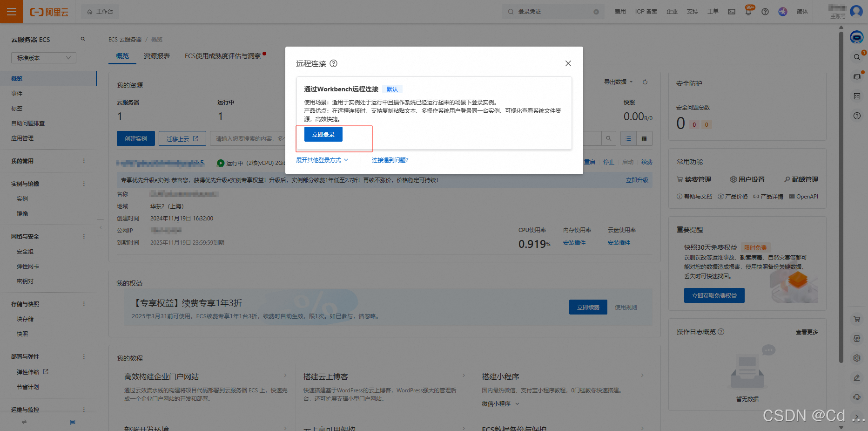Open the top bar help icon
Viewport: 868px width, 431px height.
pos(765,12)
